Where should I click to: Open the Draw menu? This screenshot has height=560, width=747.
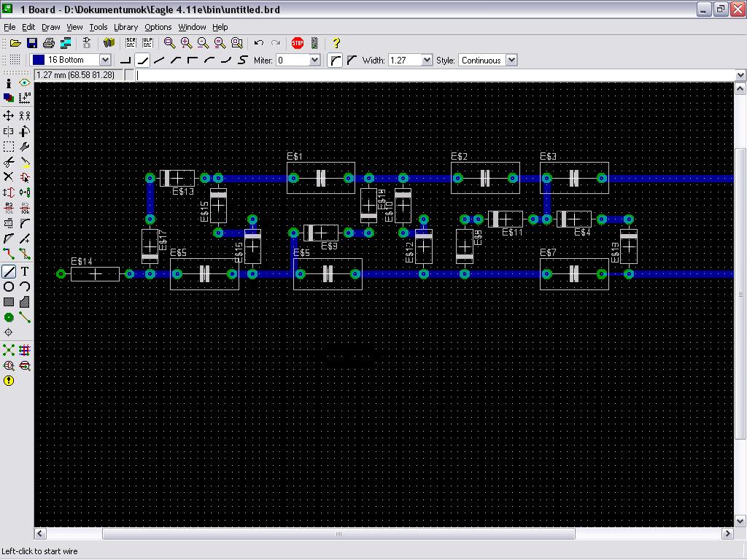click(51, 27)
